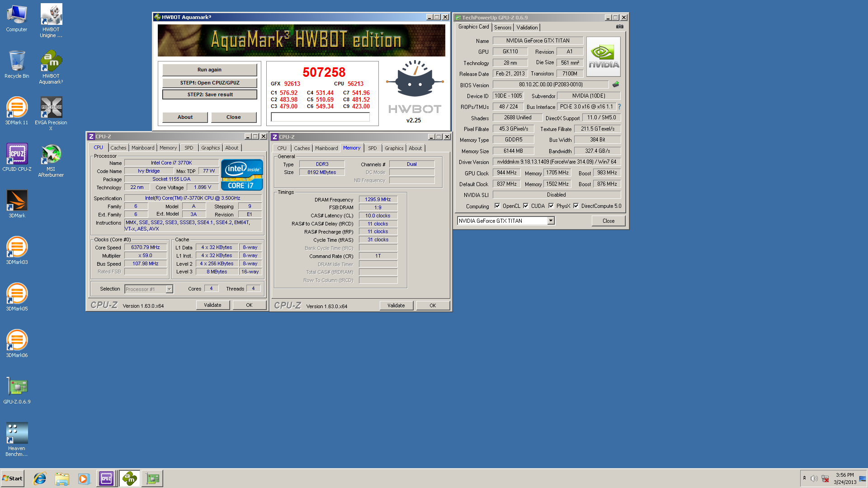Open Windows Media Player in taskbar
The height and width of the screenshot is (488, 868).
[x=84, y=479]
